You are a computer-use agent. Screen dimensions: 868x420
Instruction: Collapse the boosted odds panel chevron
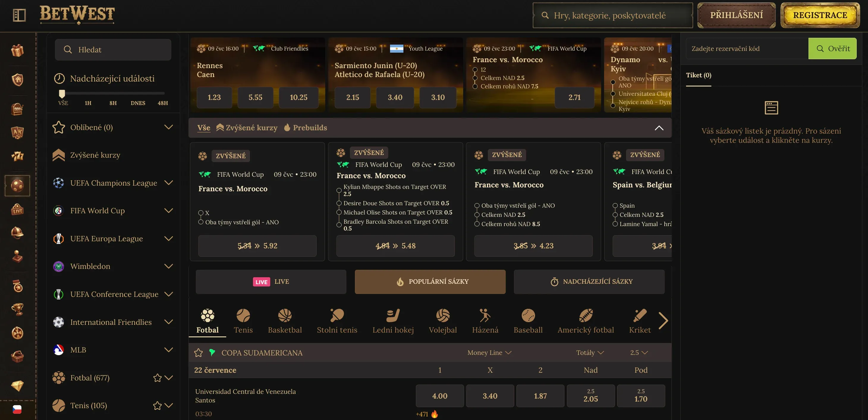pyautogui.click(x=659, y=128)
